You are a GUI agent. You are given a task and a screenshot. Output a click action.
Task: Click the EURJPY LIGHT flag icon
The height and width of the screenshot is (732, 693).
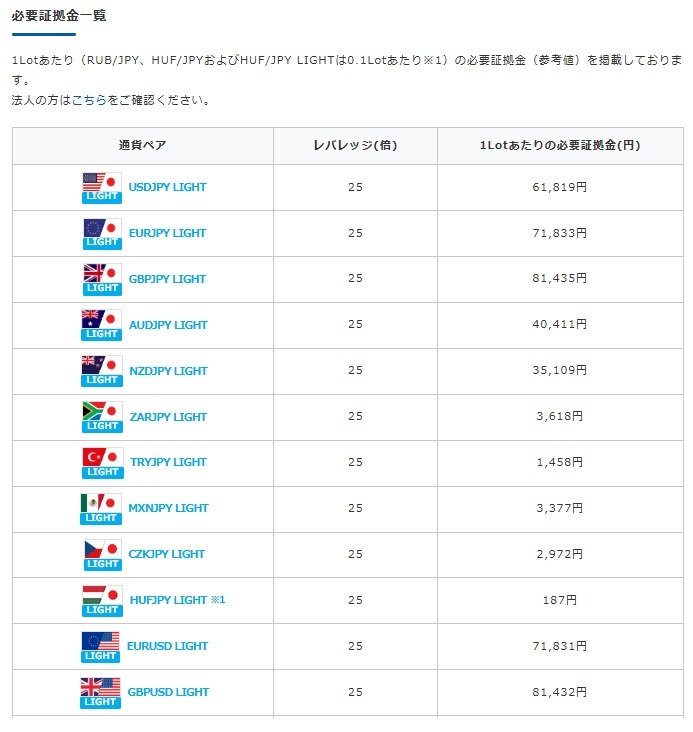pos(101,233)
